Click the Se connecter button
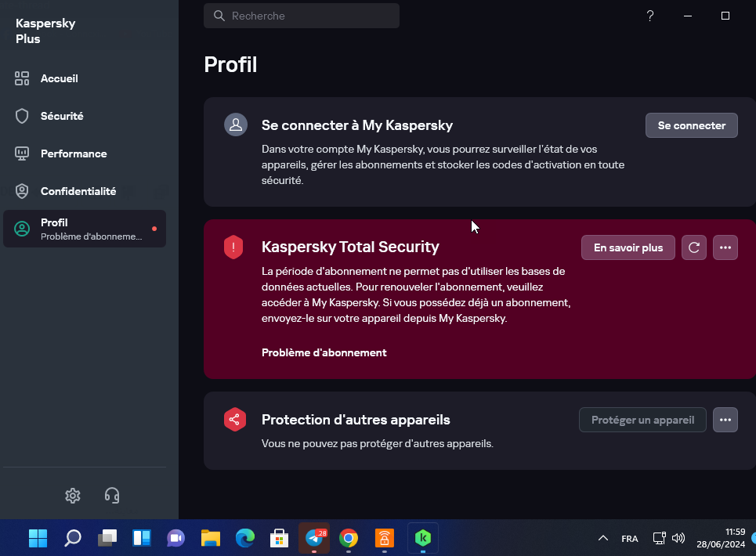The image size is (756, 556). [692, 125]
